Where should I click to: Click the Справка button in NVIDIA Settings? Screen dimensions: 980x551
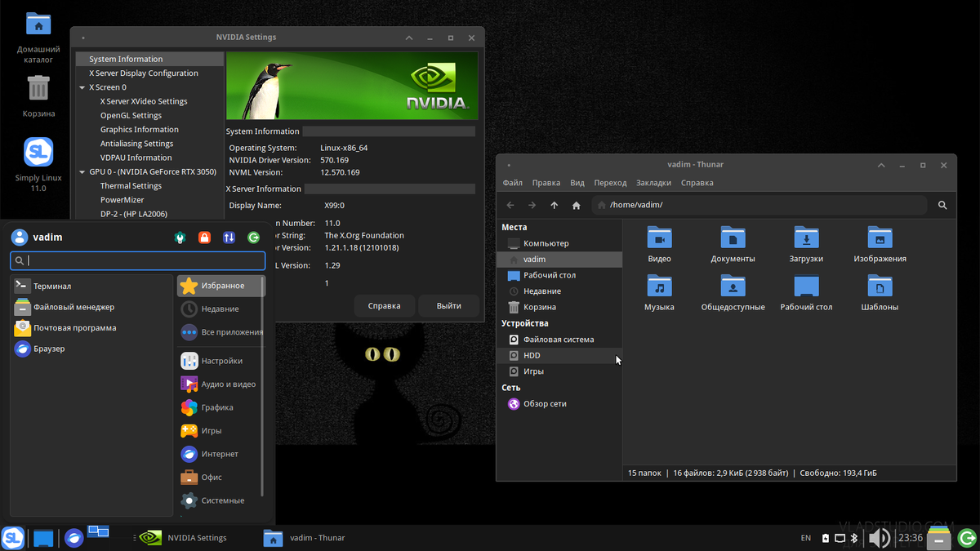click(x=384, y=306)
